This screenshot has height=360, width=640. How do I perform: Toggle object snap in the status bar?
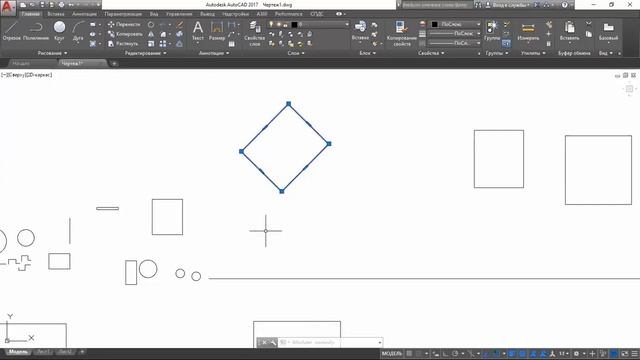(x=496, y=353)
